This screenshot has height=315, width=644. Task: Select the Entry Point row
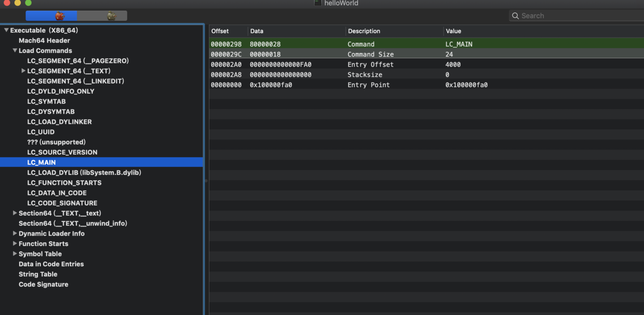pos(426,85)
